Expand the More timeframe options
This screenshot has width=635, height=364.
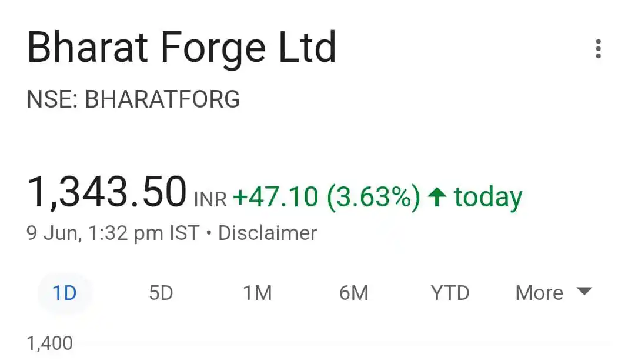(539, 292)
